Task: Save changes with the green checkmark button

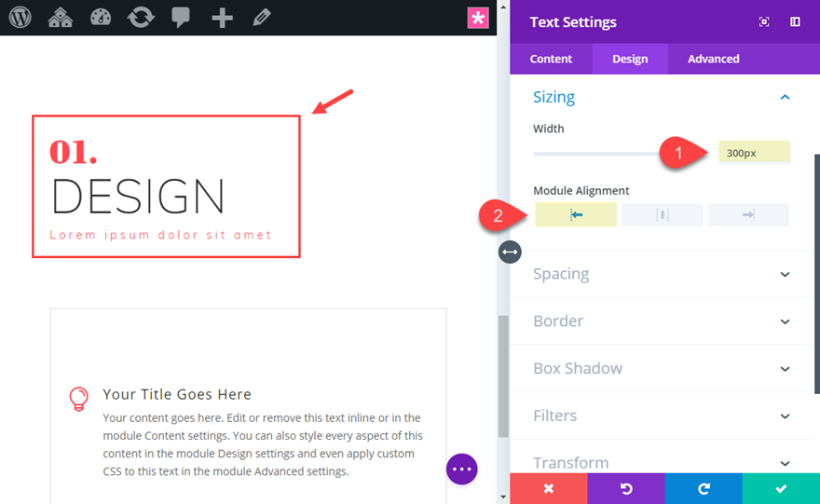Action: tap(781, 488)
